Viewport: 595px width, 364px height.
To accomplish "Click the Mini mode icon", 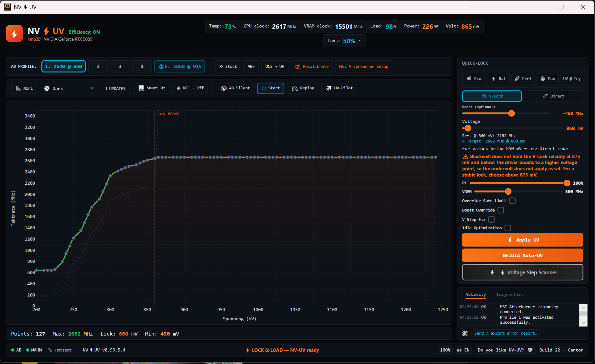I will coord(18,88).
